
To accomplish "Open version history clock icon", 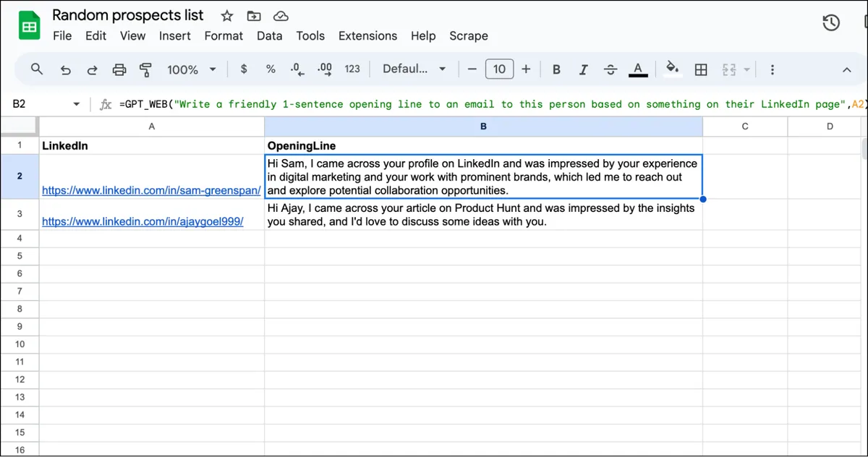I will point(831,23).
